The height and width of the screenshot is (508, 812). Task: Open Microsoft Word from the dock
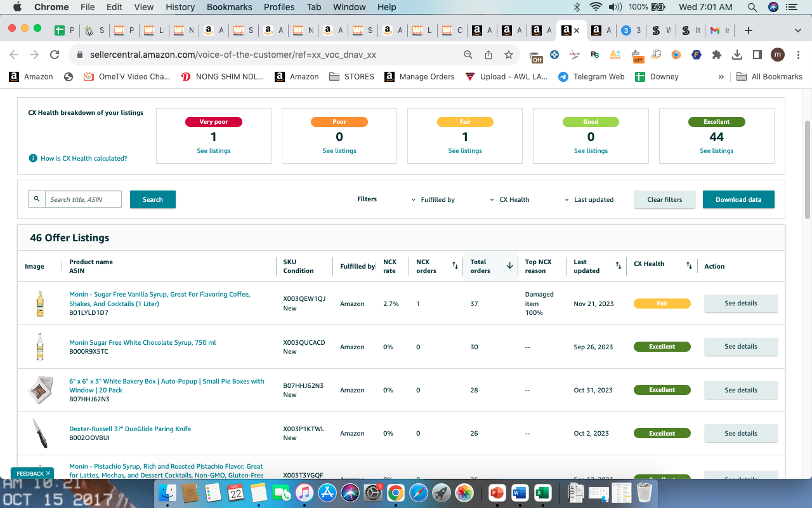520,492
